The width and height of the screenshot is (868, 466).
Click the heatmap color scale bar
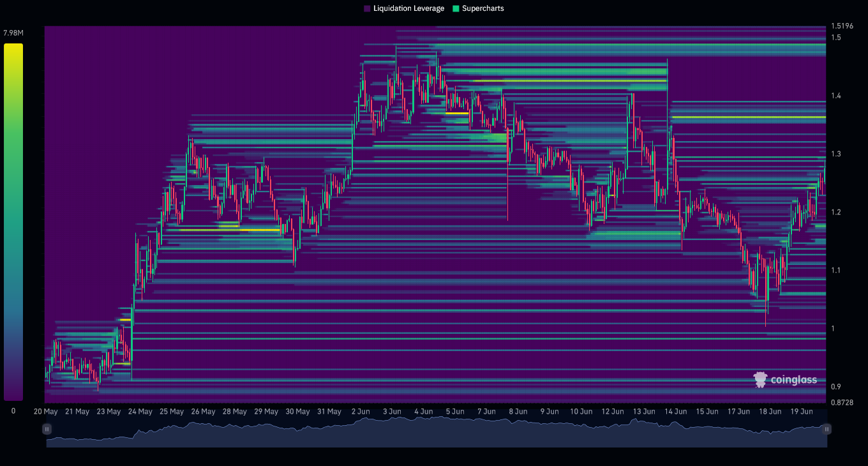(x=13, y=222)
